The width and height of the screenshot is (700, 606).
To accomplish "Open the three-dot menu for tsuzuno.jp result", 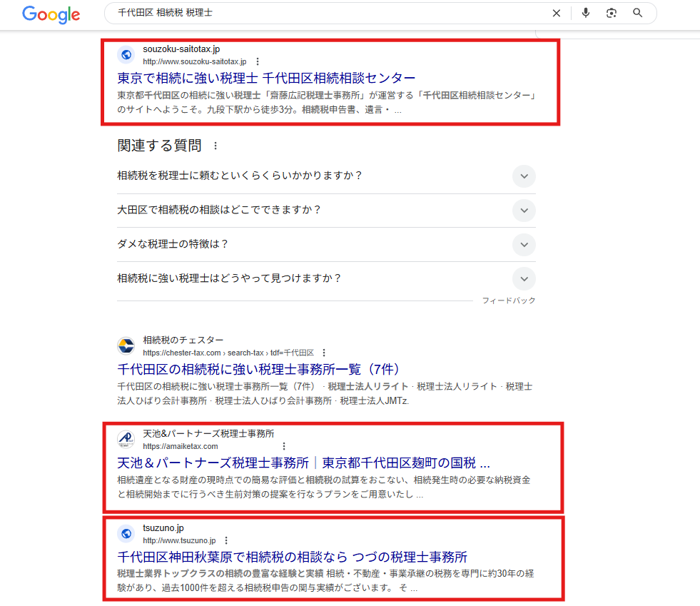I will tap(227, 540).
